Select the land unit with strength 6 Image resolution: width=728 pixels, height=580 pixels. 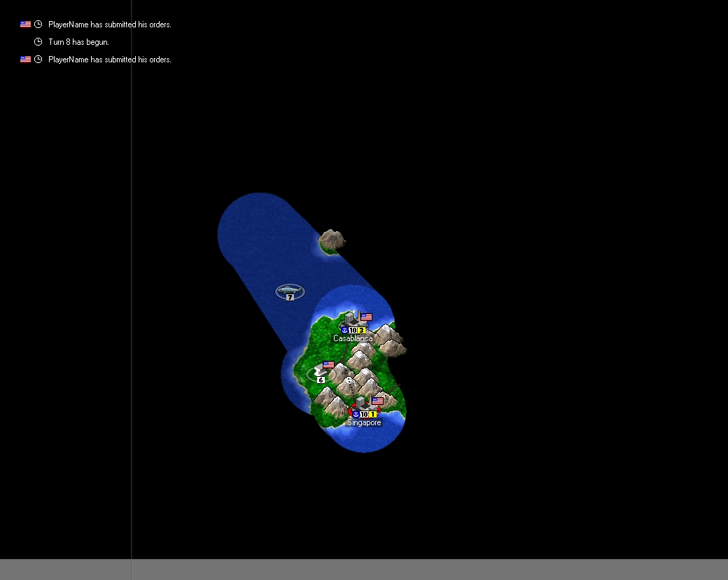pos(322,372)
